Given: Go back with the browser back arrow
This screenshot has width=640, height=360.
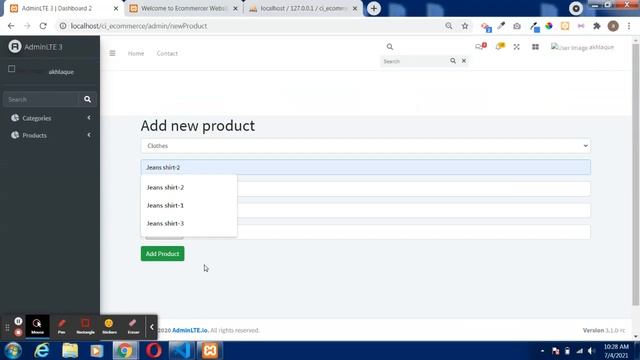Looking at the screenshot, I should (11, 26).
